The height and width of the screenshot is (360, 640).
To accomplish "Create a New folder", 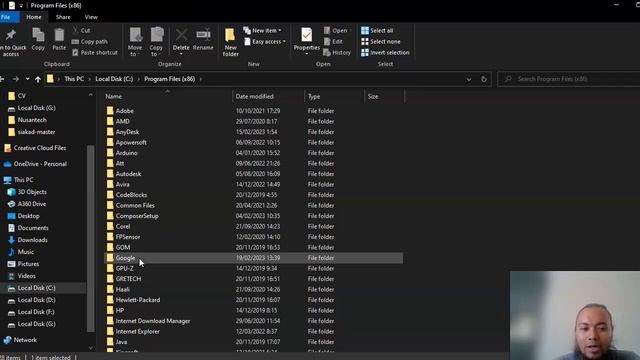I will pos(230,42).
